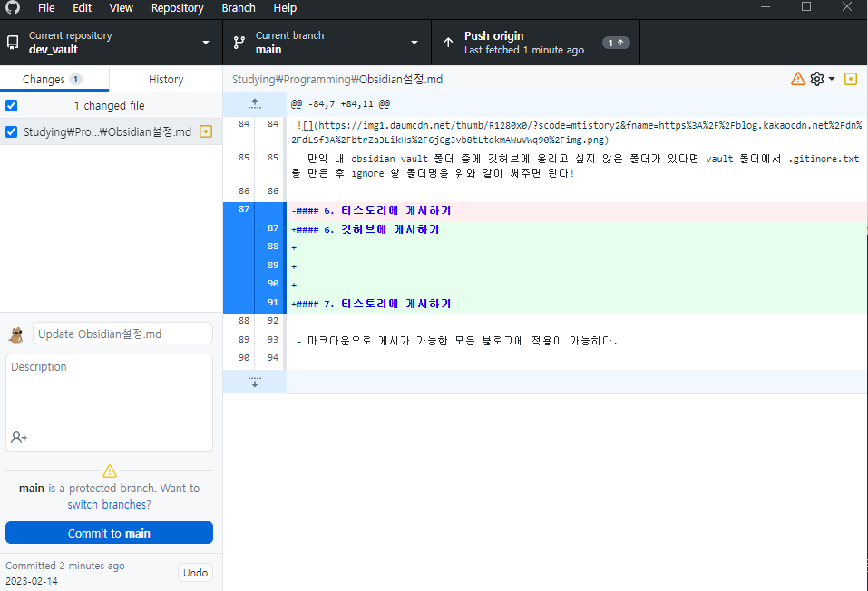Click the context line mentioning .gitinore.txt
Viewport: 868px width, 591px height.
coord(577,166)
